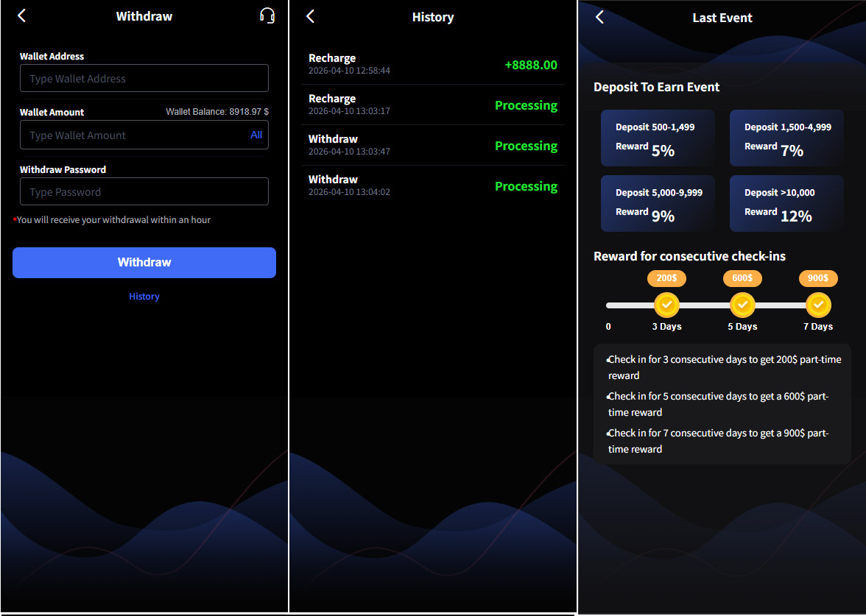The image size is (866, 616).
Task: Go back from the Last Event screen
Action: click(x=599, y=17)
